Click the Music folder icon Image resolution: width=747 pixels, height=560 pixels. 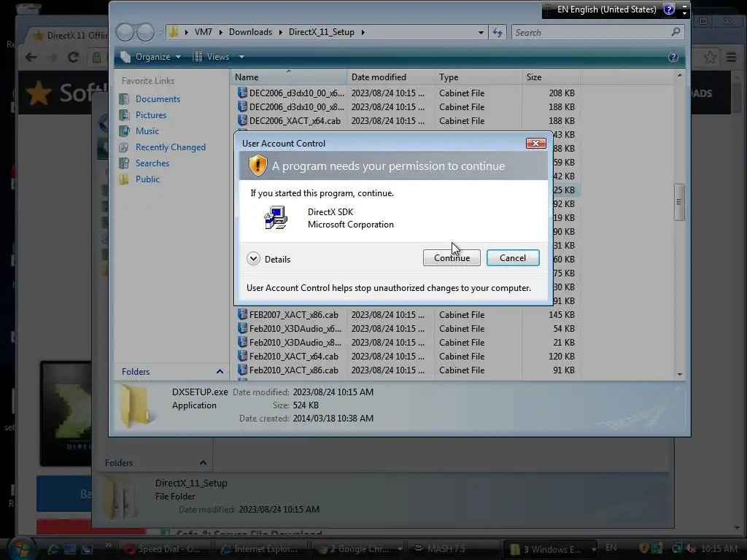[x=124, y=131]
